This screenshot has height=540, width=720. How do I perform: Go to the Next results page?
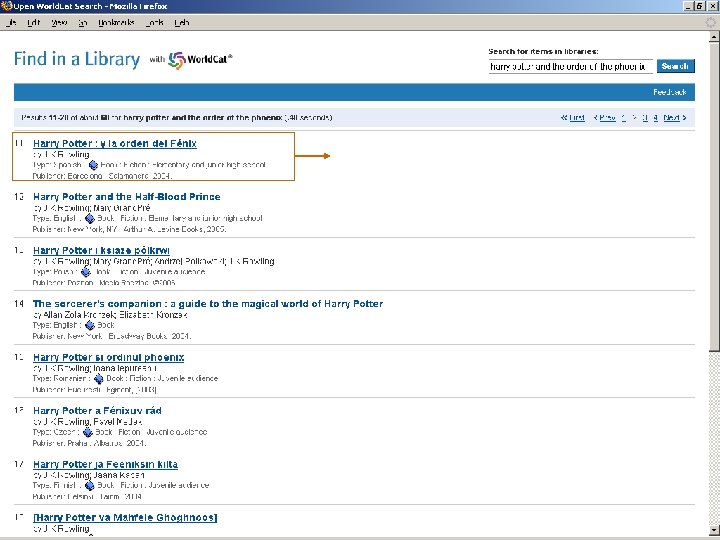coord(675,118)
